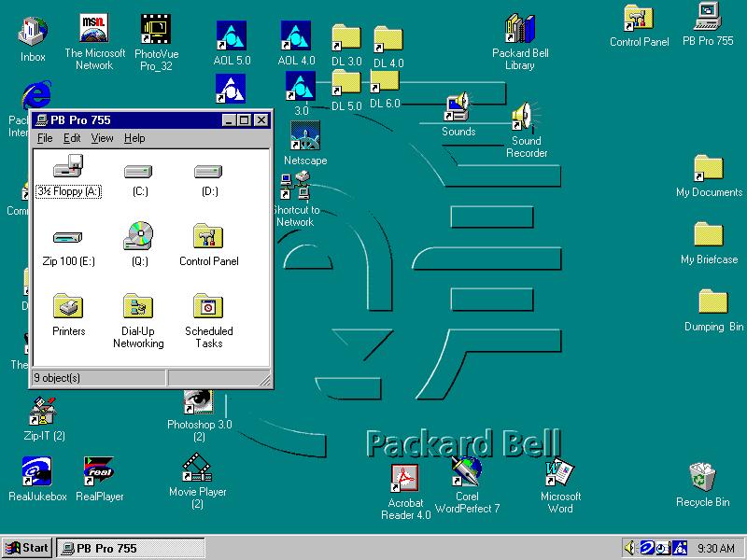Image resolution: width=747 pixels, height=560 pixels.
Task: Click the Iomega disk tray icon
Action: (x=646, y=548)
